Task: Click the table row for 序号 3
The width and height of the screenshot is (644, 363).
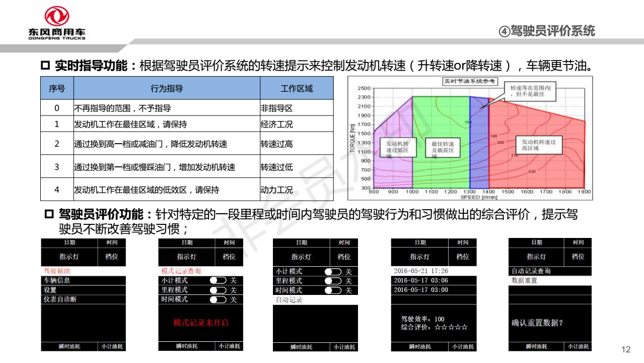Action: tap(186, 167)
